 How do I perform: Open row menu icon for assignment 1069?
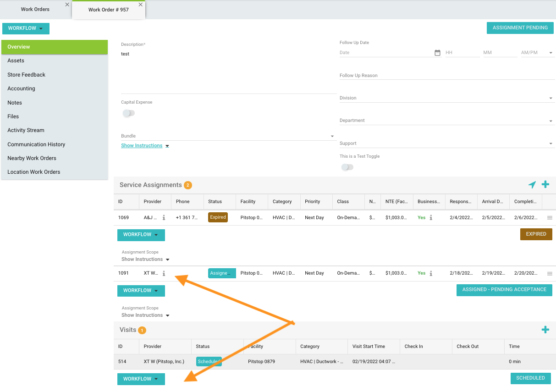550,218
